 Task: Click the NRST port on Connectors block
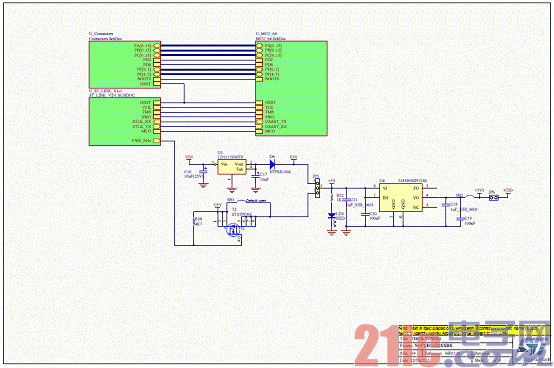tap(157, 84)
